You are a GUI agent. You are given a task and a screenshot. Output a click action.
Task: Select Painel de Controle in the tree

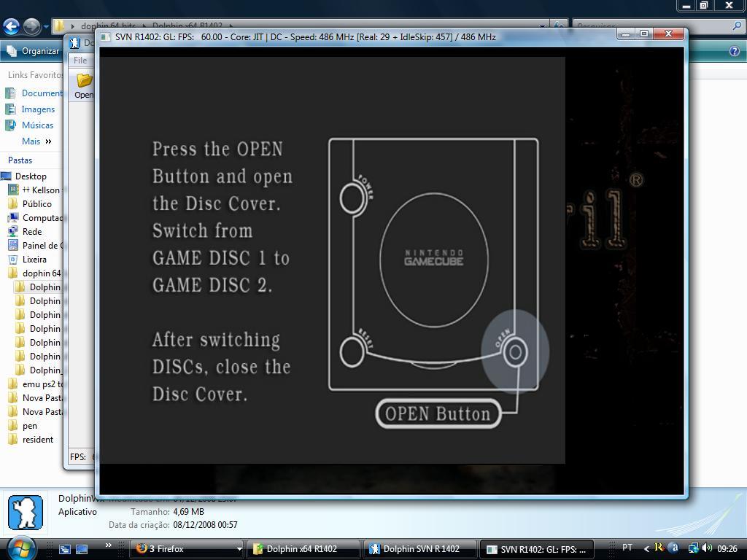pos(36,245)
